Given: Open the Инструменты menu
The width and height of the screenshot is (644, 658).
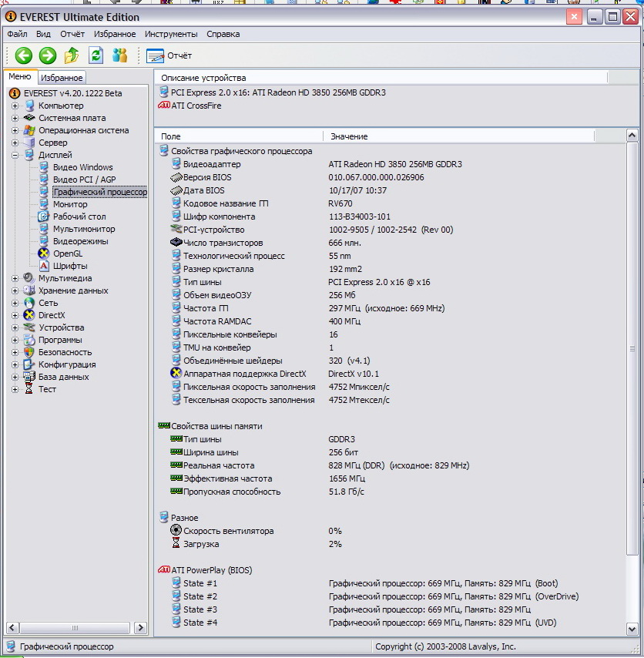Looking at the screenshot, I should 171,34.
